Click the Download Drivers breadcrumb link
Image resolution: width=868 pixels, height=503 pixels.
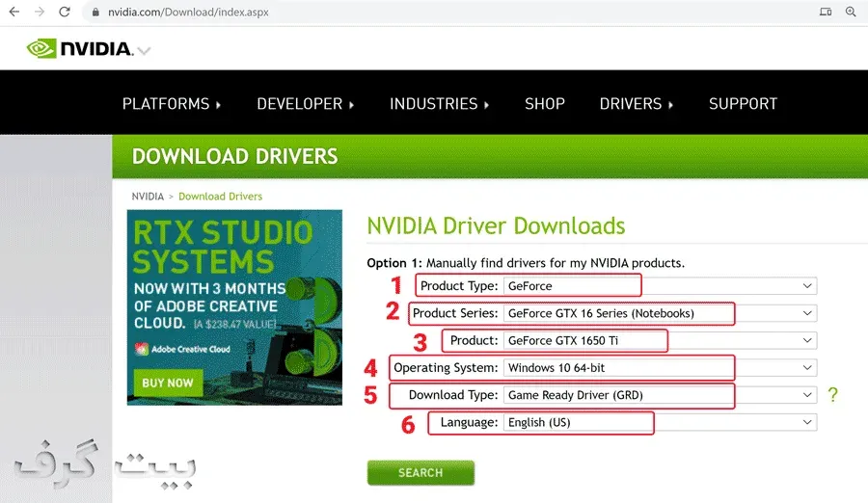(220, 197)
